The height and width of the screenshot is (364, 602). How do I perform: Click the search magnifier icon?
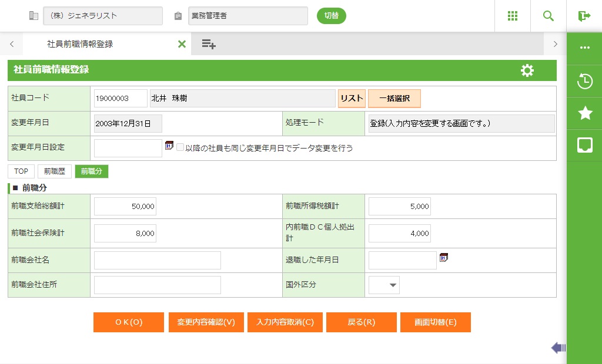click(x=549, y=16)
